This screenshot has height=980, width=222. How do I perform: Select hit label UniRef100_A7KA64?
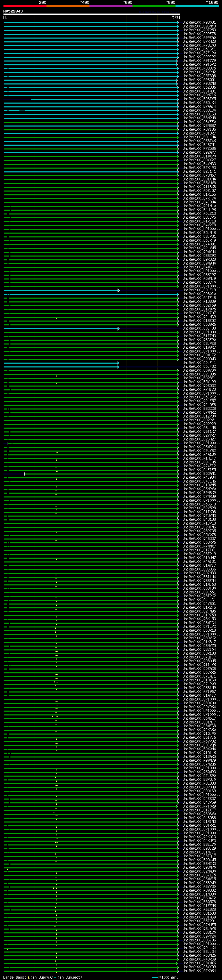coord(199,971)
